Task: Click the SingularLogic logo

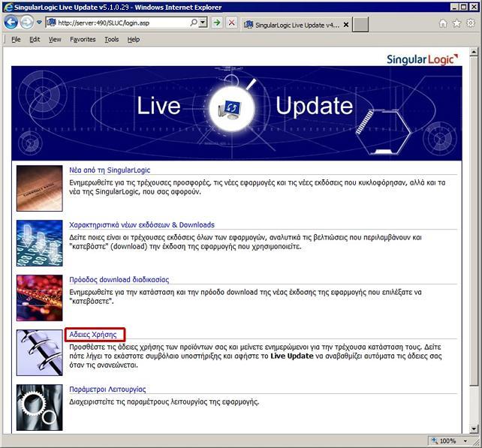Action: click(422, 59)
